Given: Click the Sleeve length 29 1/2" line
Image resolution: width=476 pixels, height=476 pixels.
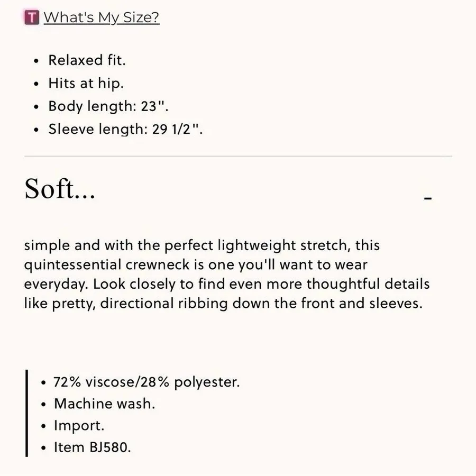Looking at the screenshot, I should [x=125, y=129].
